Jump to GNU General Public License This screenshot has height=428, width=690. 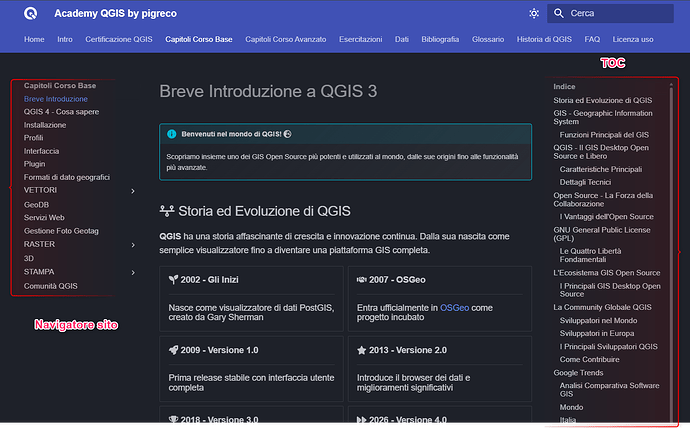(602, 234)
